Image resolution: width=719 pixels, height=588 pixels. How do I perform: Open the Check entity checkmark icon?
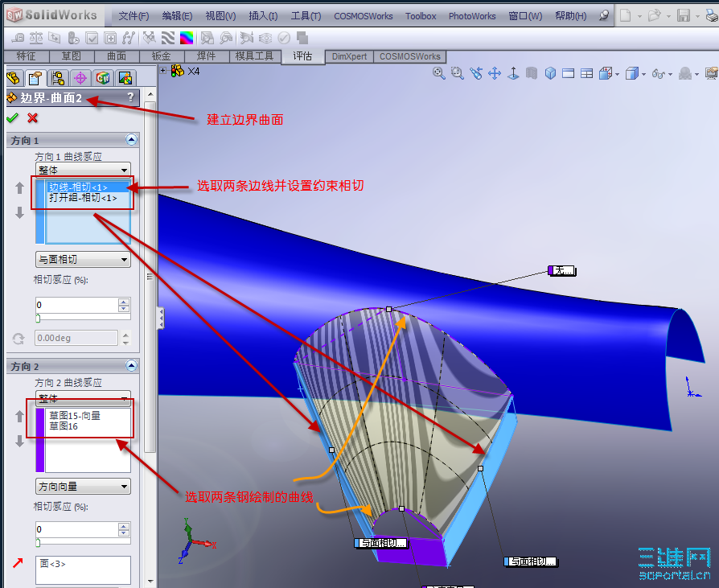pos(92,38)
